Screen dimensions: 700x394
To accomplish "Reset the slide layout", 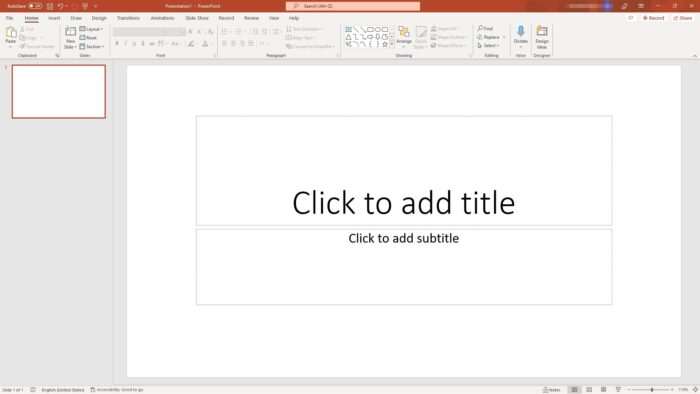I will click(88, 37).
